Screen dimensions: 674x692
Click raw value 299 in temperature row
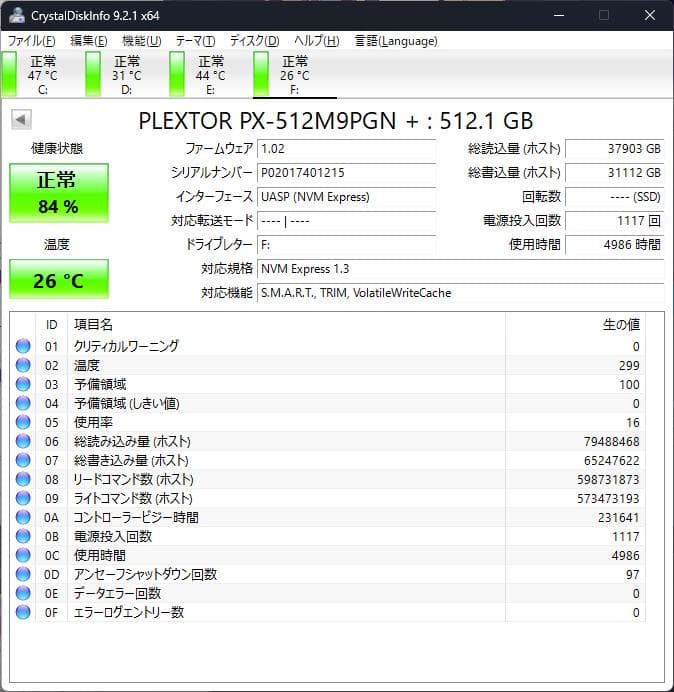pos(629,365)
